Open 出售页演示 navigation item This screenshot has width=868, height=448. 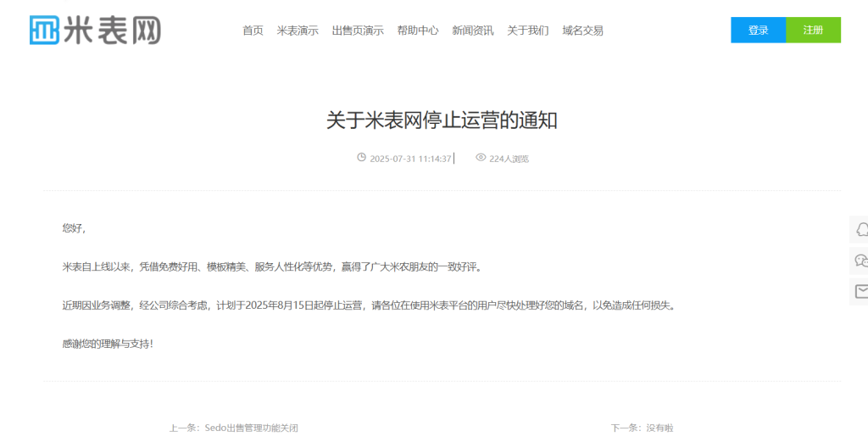(x=358, y=31)
